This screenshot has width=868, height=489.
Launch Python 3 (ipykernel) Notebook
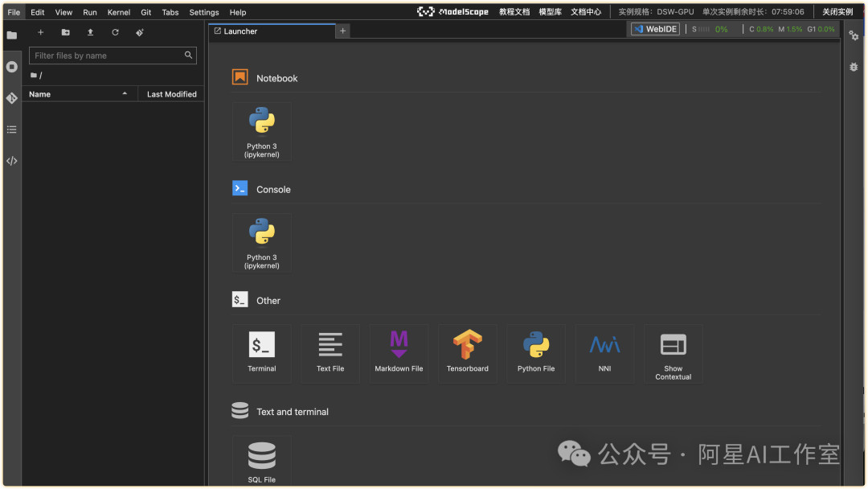(262, 132)
